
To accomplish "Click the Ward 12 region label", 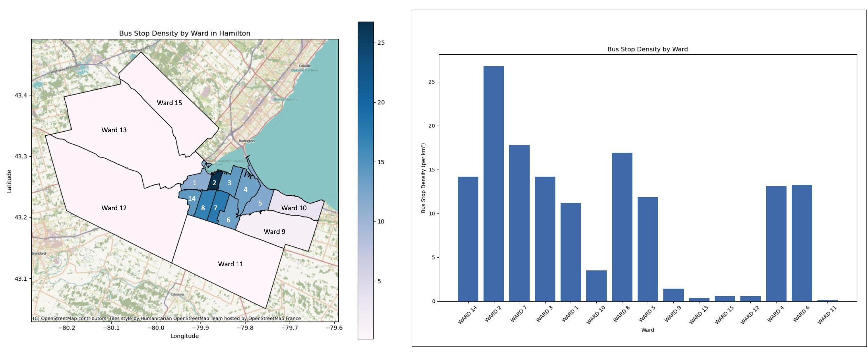I will pos(114,208).
